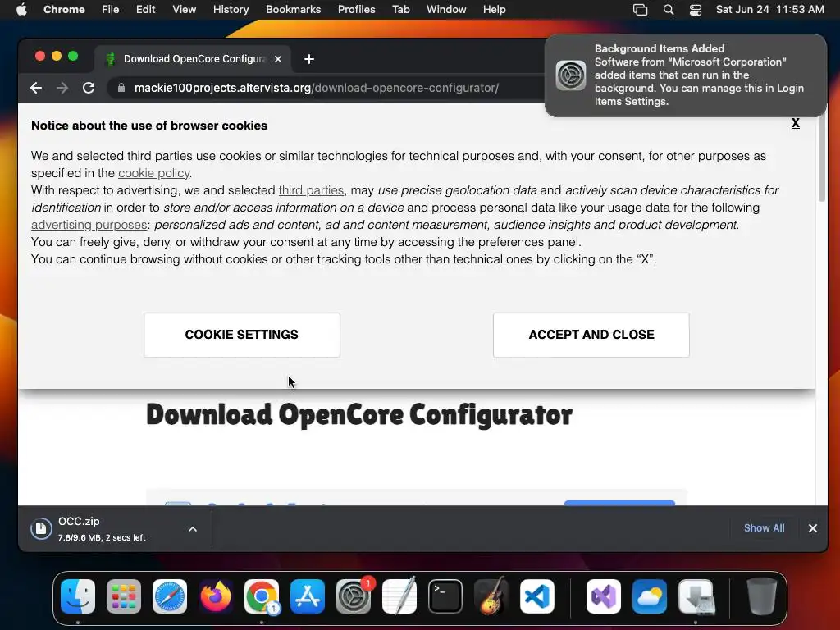Open the Edit menu
Image resolution: width=840 pixels, height=630 pixels.
(145, 10)
